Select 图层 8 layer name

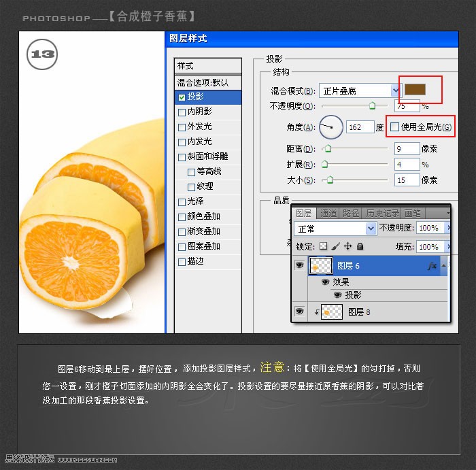point(359,312)
